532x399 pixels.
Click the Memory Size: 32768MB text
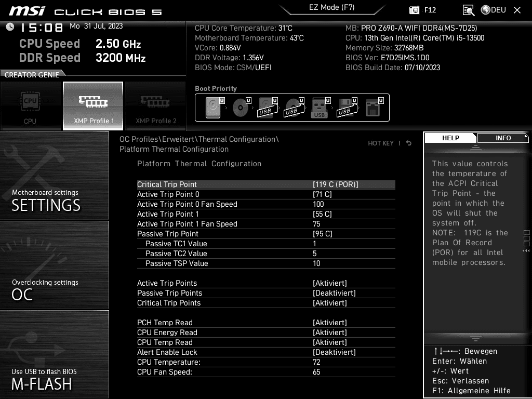(x=384, y=48)
